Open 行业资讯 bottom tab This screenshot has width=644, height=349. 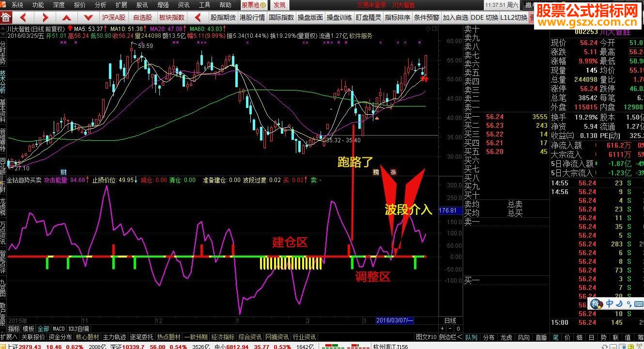304,337
